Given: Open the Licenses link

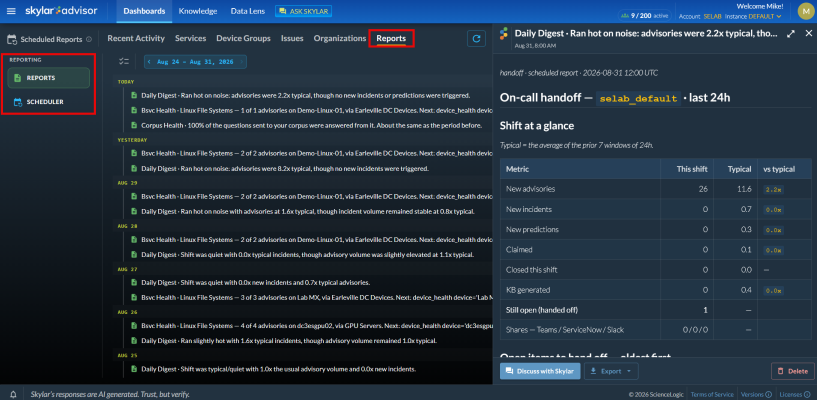Looking at the screenshot, I should point(792,394).
